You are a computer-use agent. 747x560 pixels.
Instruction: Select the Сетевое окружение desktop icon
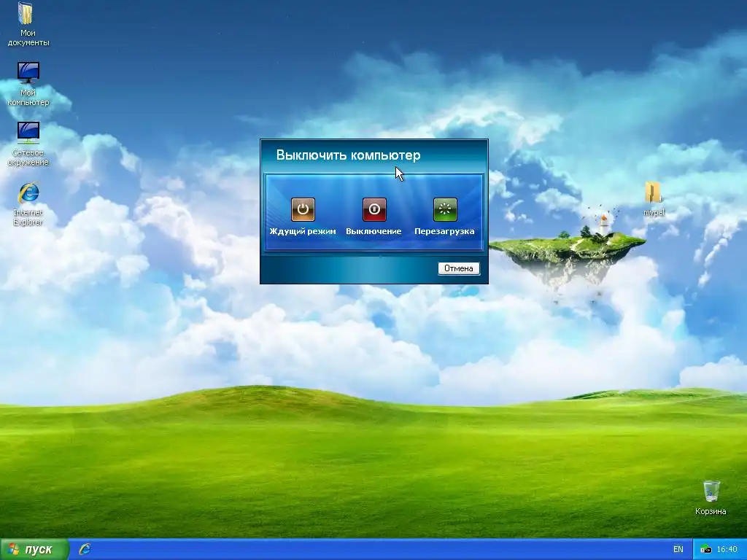(28, 144)
